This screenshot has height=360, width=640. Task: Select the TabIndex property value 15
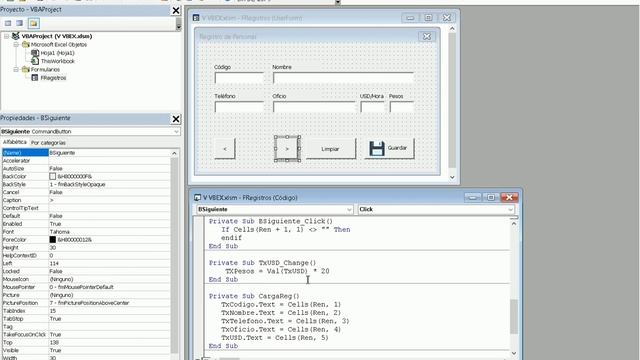[x=109, y=311]
